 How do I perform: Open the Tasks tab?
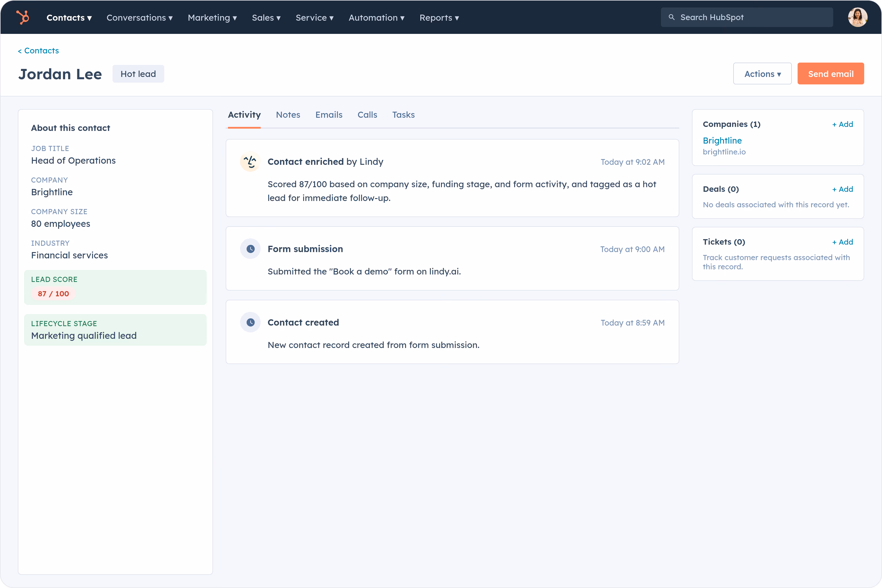click(x=403, y=115)
